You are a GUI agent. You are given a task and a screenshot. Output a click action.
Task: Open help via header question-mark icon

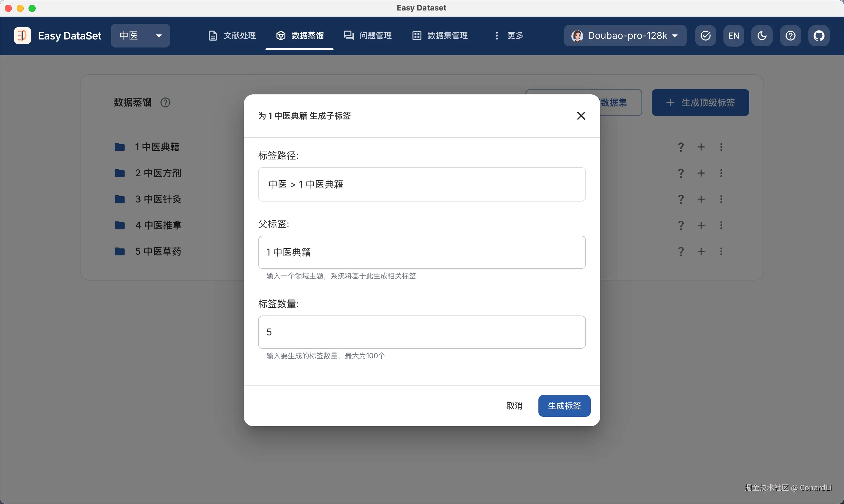790,36
